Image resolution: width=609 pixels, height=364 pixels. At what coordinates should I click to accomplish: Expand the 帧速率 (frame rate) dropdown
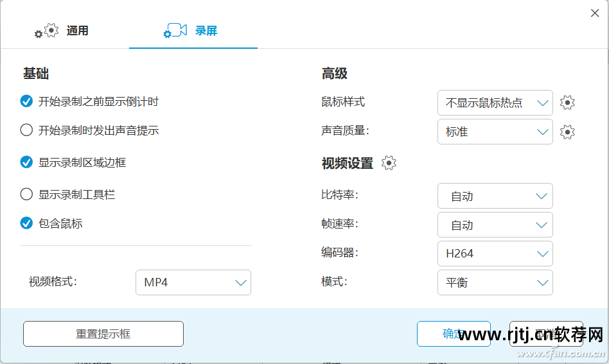point(495,225)
